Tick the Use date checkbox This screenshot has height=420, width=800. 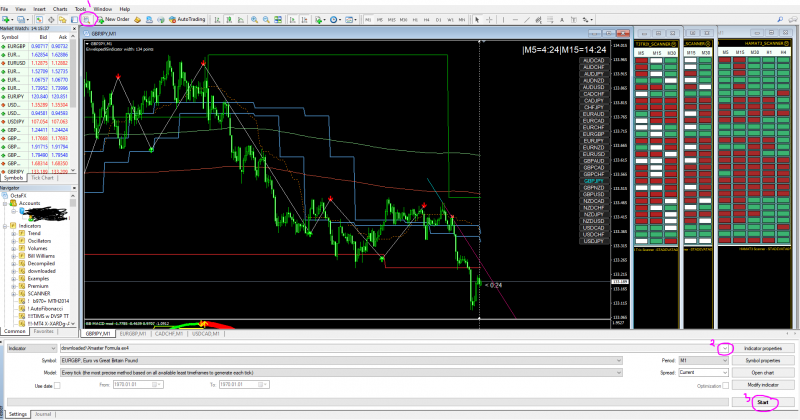point(57,386)
